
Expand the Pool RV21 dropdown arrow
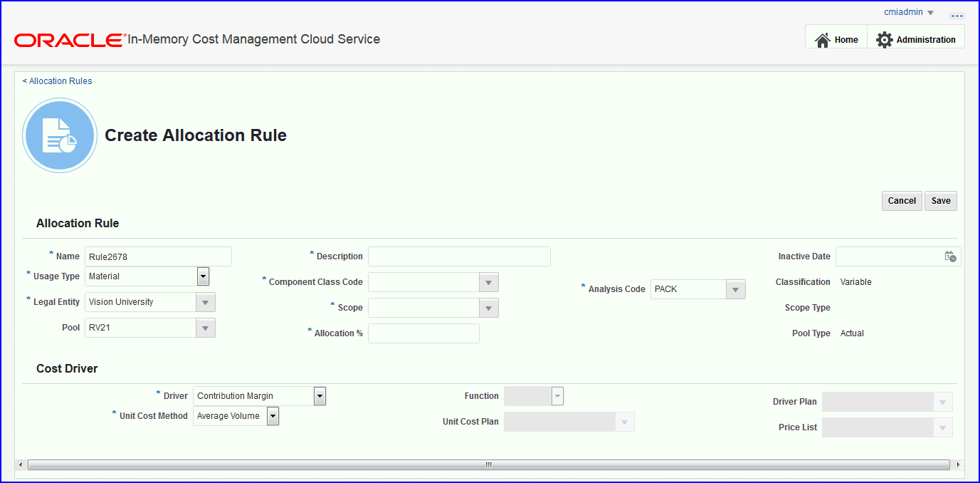205,328
